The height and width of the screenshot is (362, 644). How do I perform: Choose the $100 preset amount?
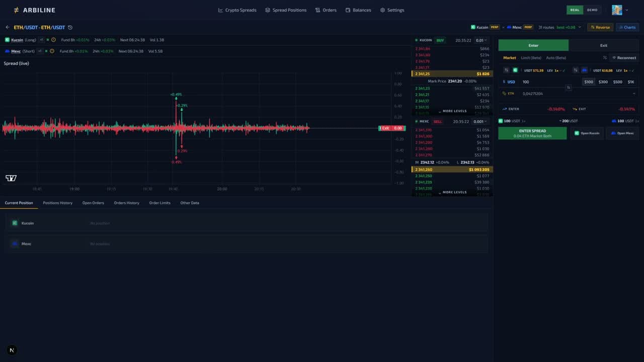point(589,82)
